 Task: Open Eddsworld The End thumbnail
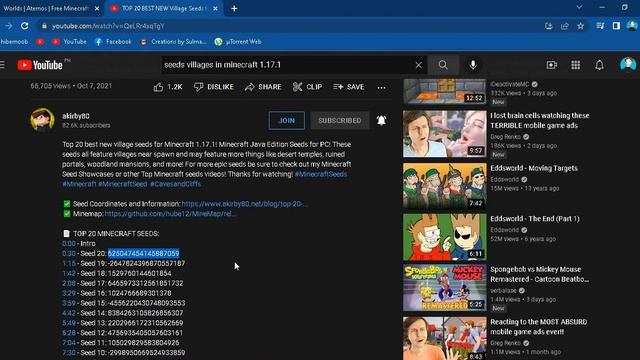pos(445,237)
